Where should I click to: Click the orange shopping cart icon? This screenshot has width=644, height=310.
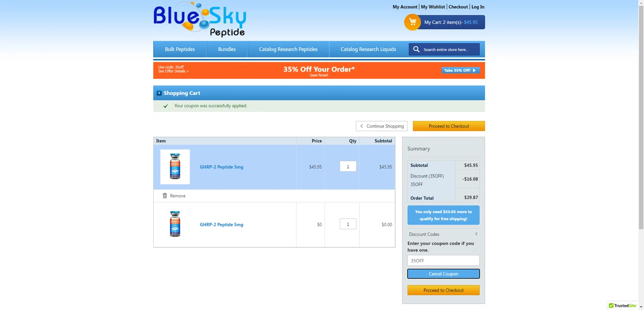412,22
